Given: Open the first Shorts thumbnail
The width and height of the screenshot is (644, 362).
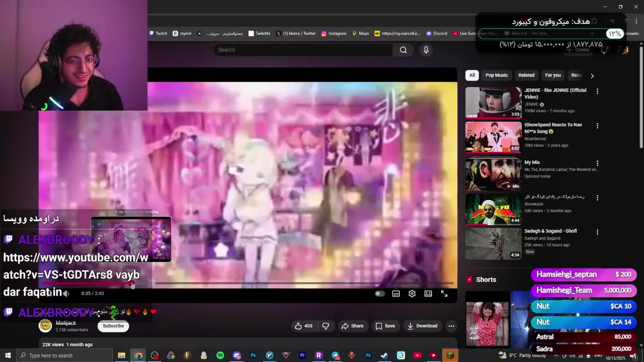Looking at the screenshot, I should 487,319.
